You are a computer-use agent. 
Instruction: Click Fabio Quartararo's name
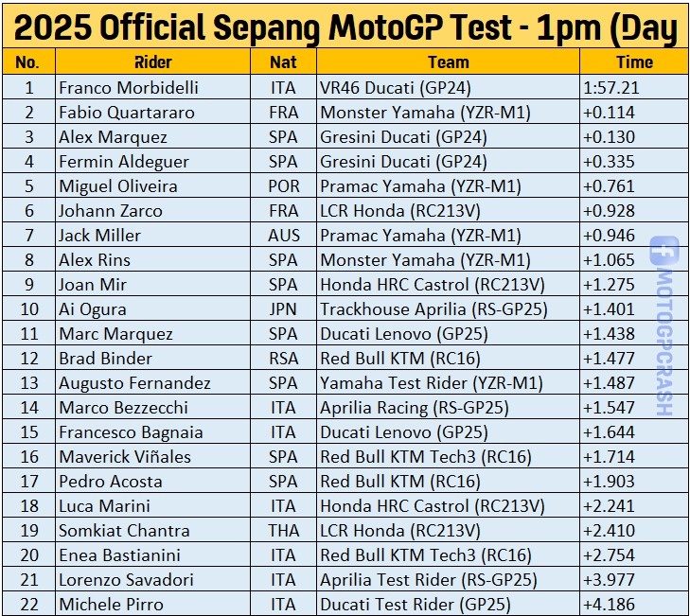127,112
